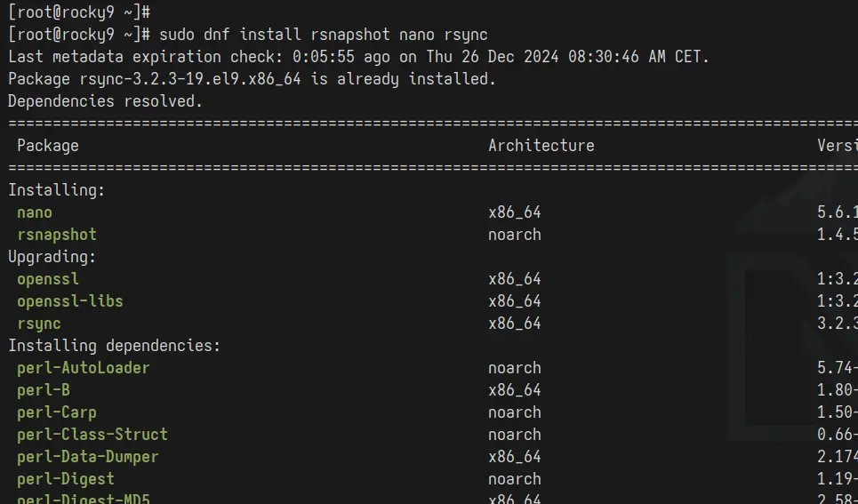Click the rsync package under Upgrading
The image size is (858, 504).
[x=39, y=324]
